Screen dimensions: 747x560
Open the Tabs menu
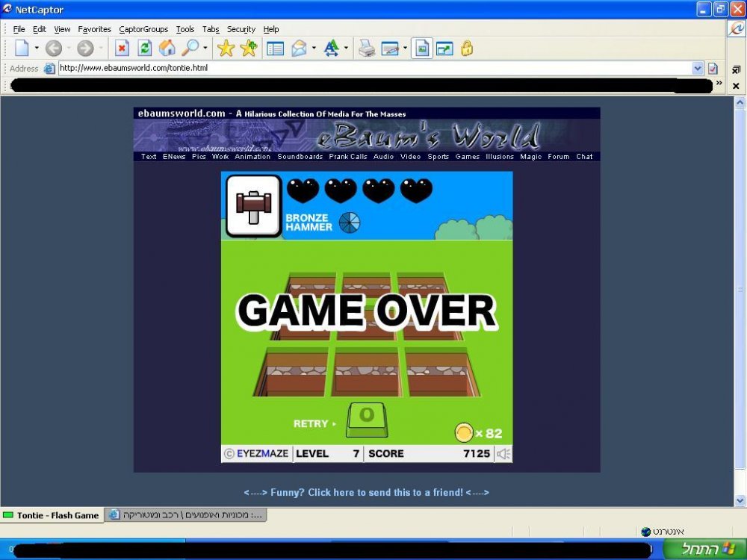[211, 30]
